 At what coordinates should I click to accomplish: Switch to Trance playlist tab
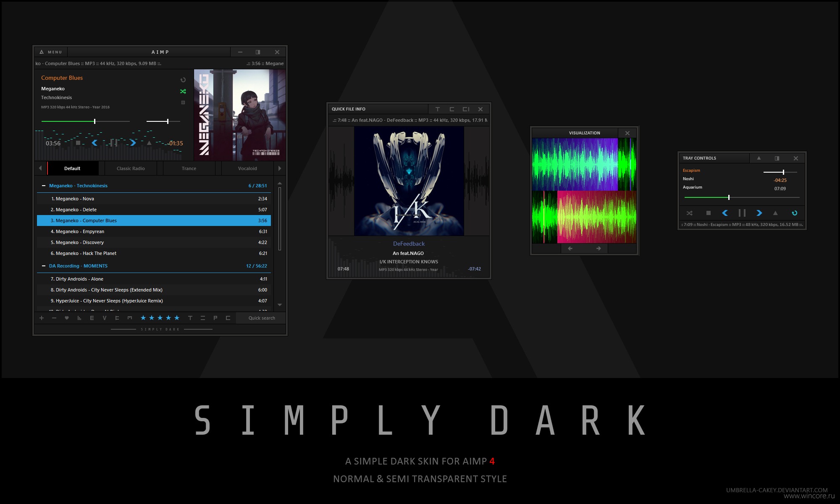[189, 168]
